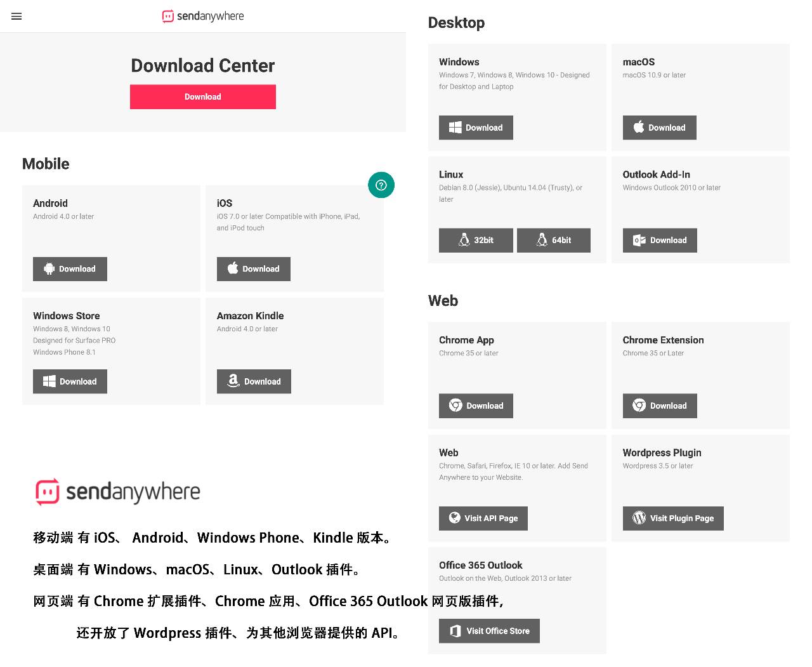Click the Chrome Extension card title

pos(664,340)
